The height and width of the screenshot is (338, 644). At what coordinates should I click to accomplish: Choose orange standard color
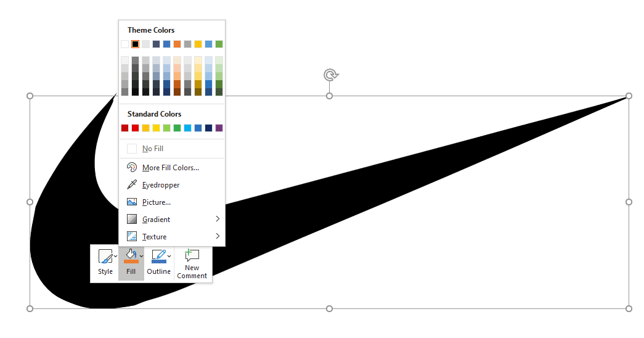(146, 128)
